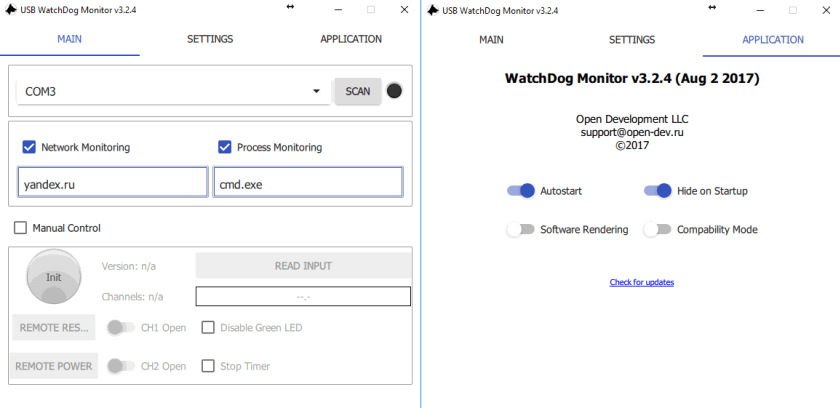Click the cmd.exe process field
Viewport: 840px width, 408px height.
point(307,183)
